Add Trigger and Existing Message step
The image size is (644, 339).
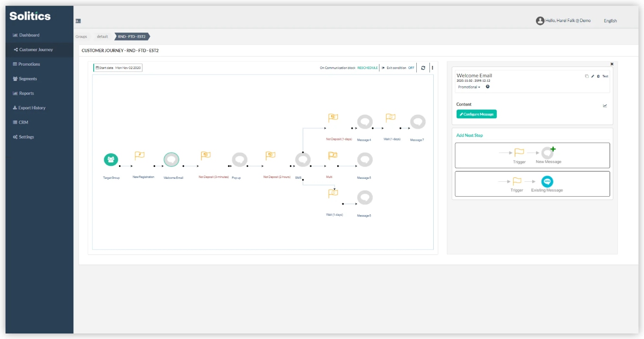532,184
